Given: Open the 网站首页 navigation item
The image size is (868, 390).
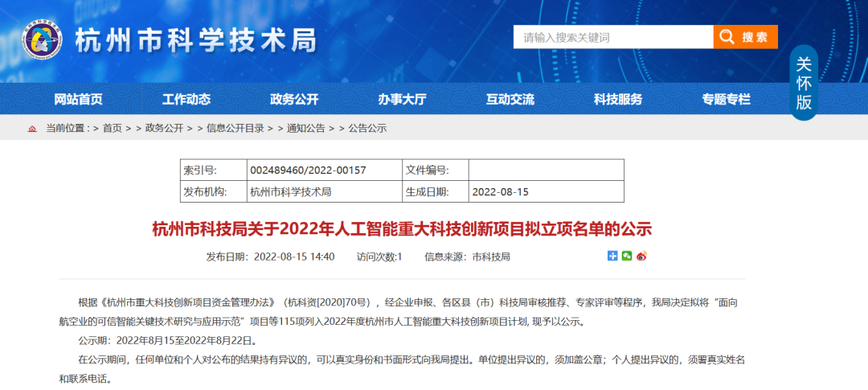Looking at the screenshot, I should point(78,99).
